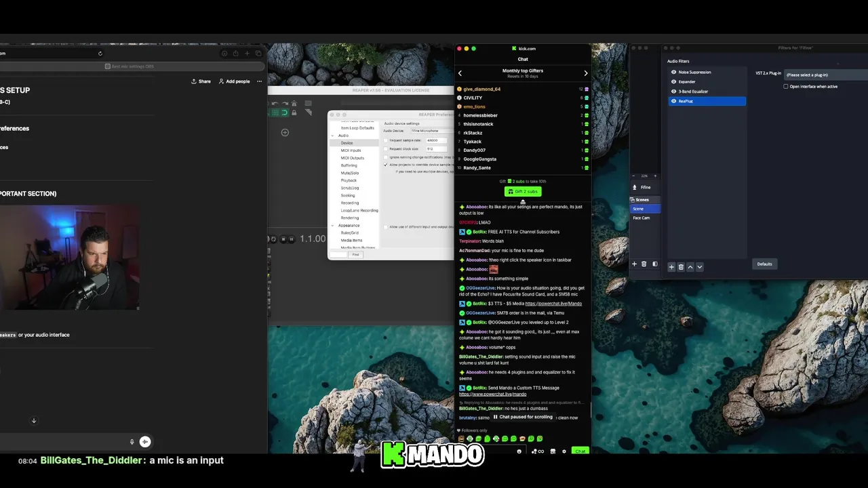Select Mute/Solo in Preferences tree
The height and width of the screenshot is (488, 868).
[x=350, y=173]
